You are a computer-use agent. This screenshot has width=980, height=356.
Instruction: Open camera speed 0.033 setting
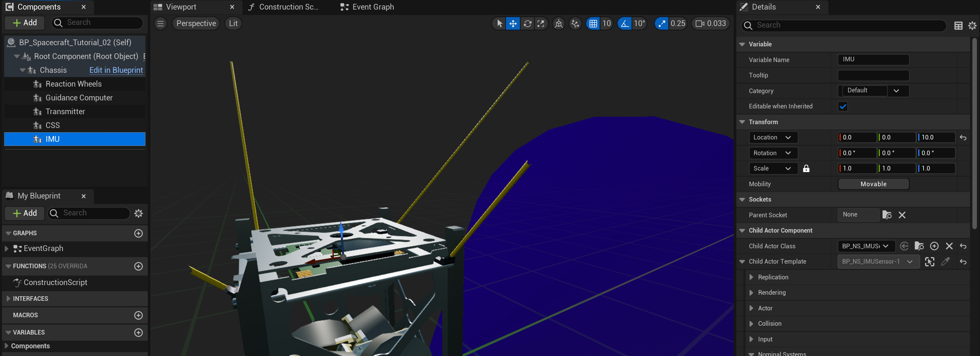click(711, 23)
